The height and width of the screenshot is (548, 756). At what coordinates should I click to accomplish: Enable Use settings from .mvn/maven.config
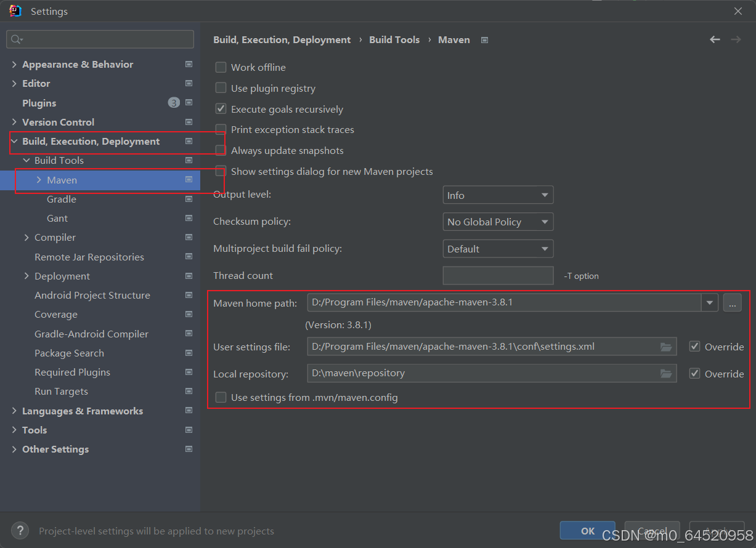[221, 397]
